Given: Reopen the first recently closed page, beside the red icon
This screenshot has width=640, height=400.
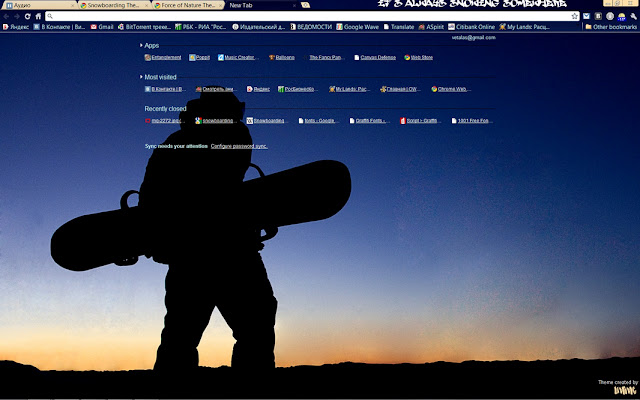Looking at the screenshot, I should [163, 121].
